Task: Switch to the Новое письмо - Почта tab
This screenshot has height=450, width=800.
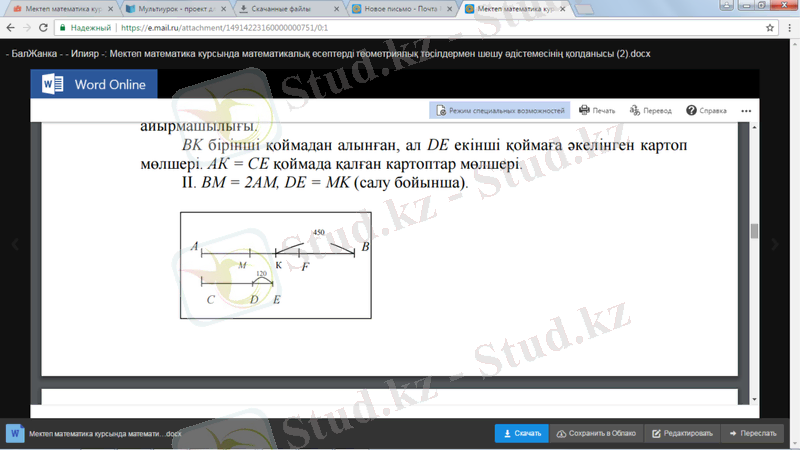Action: pyautogui.click(x=402, y=9)
